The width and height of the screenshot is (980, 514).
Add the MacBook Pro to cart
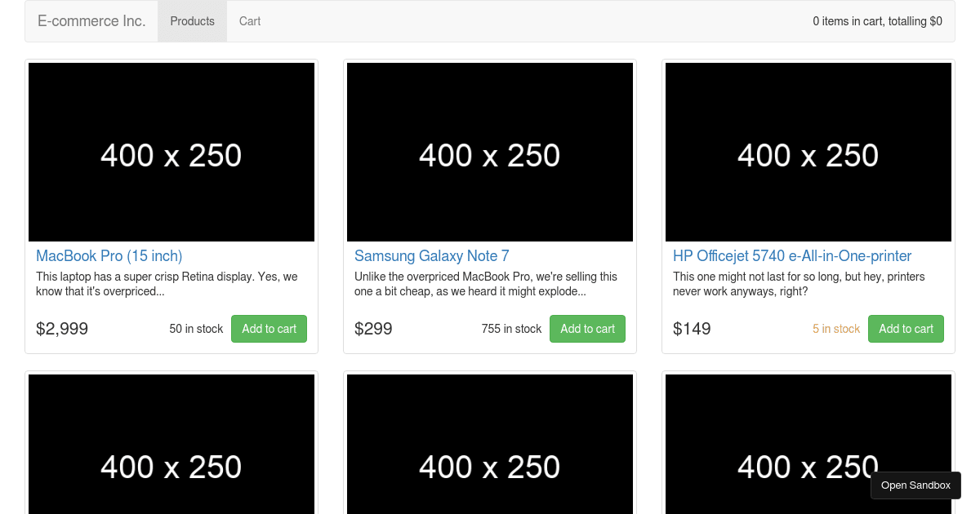tap(269, 329)
